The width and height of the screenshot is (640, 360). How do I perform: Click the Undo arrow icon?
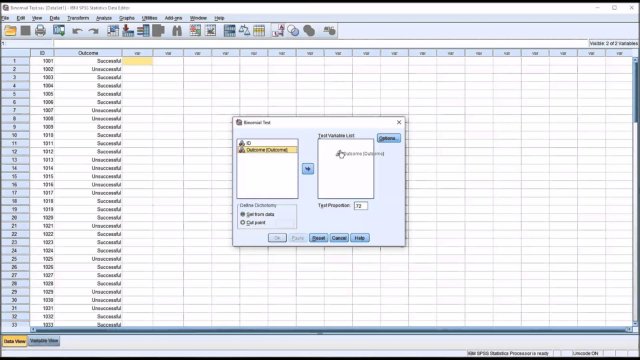(77, 31)
